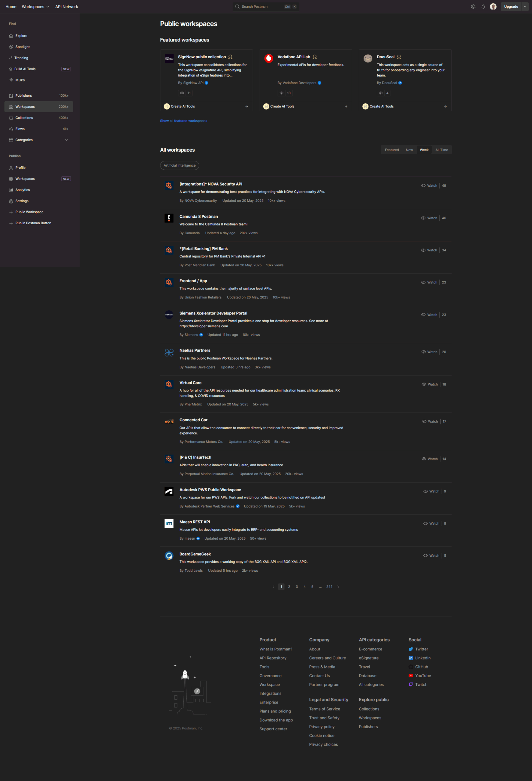The width and height of the screenshot is (532, 781).
Task: Click the Analytics chart icon
Action: [11, 190]
